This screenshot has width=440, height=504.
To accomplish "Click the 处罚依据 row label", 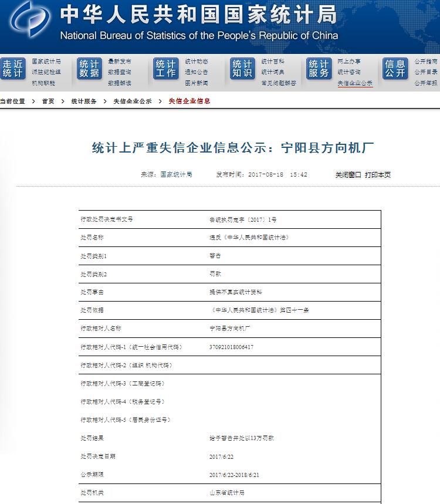I will tap(92, 310).
